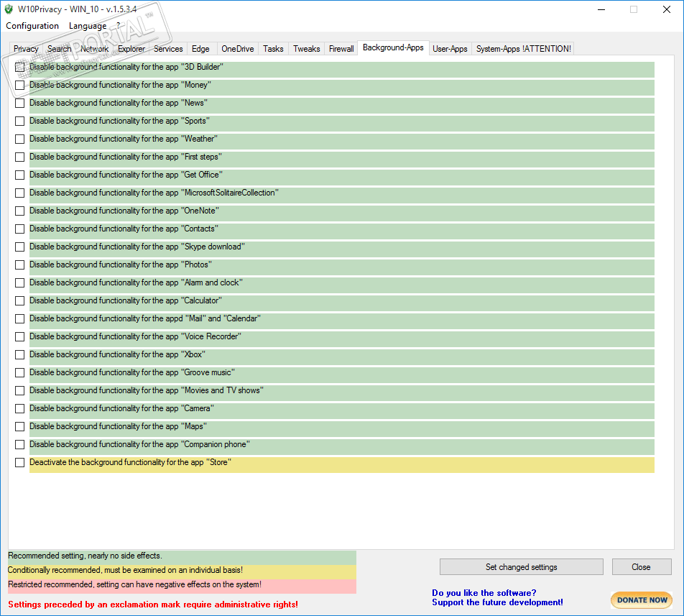Image resolution: width=684 pixels, height=616 pixels.
Task: Minimize the W10Privacy window
Action: pos(601,9)
